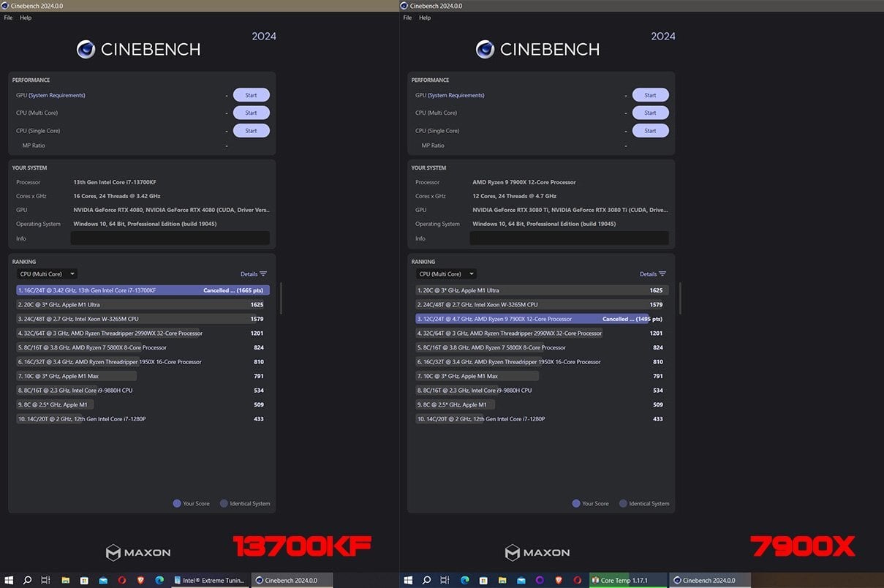Start CPU Single Core test in 13700KF window

251,131
